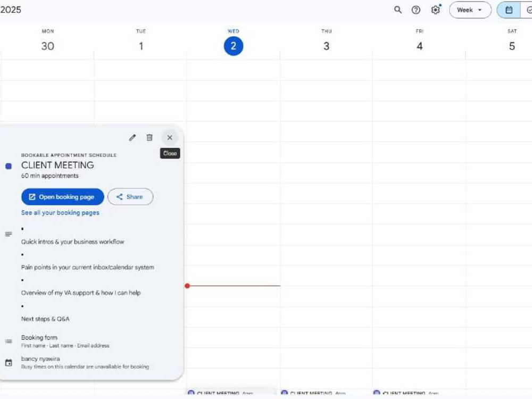Click '60 min appointments' text
The width and height of the screenshot is (532, 399).
pos(49,176)
